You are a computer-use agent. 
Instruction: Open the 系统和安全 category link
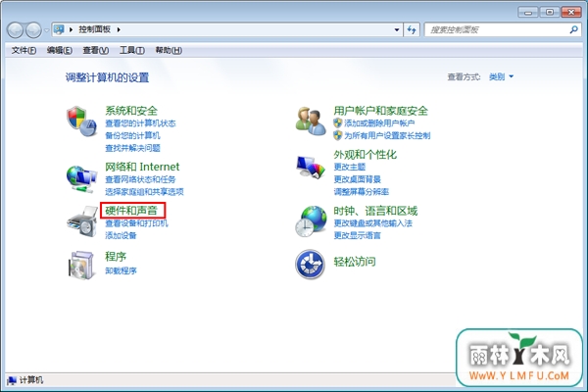tap(131, 111)
